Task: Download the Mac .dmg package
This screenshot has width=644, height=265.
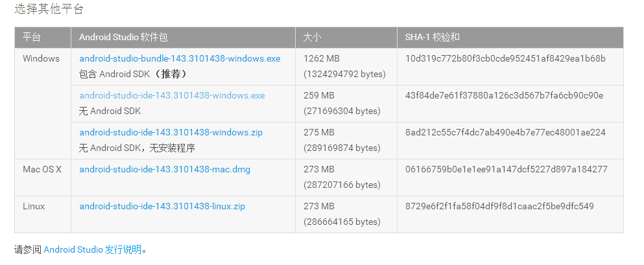Action: click(165, 169)
